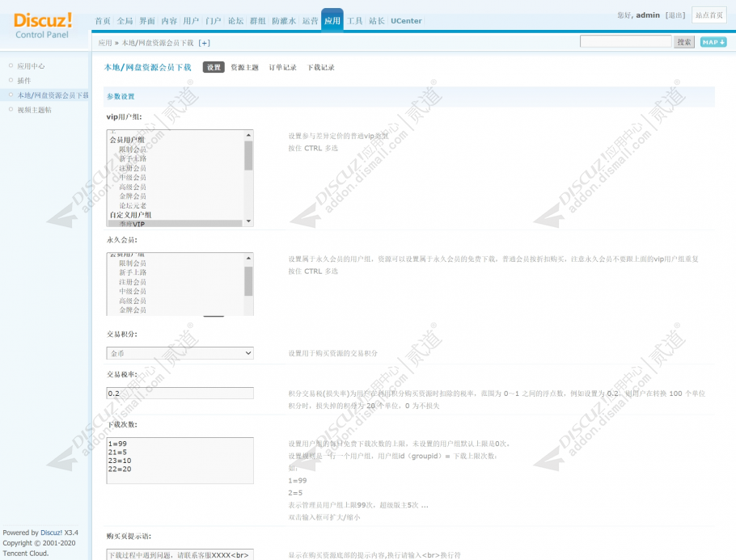Viewport: 736px width, 560px height.
Task: Open 视频主题帖 in the sidebar
Action: (34, 110)
